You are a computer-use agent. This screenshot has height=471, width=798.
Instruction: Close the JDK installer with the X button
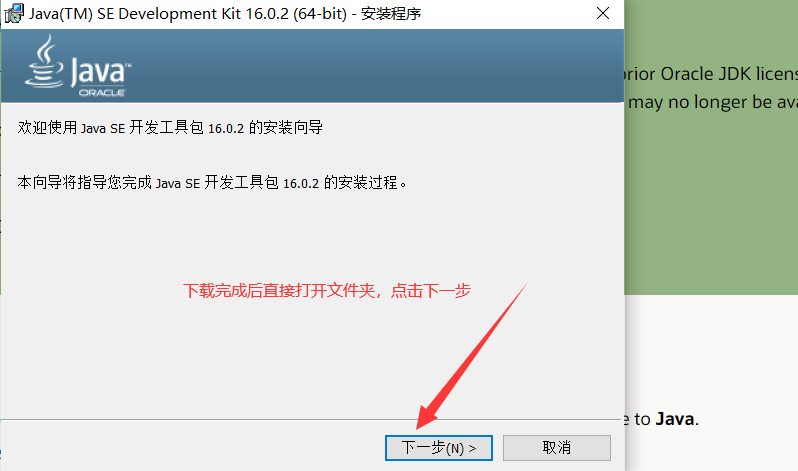603,13
